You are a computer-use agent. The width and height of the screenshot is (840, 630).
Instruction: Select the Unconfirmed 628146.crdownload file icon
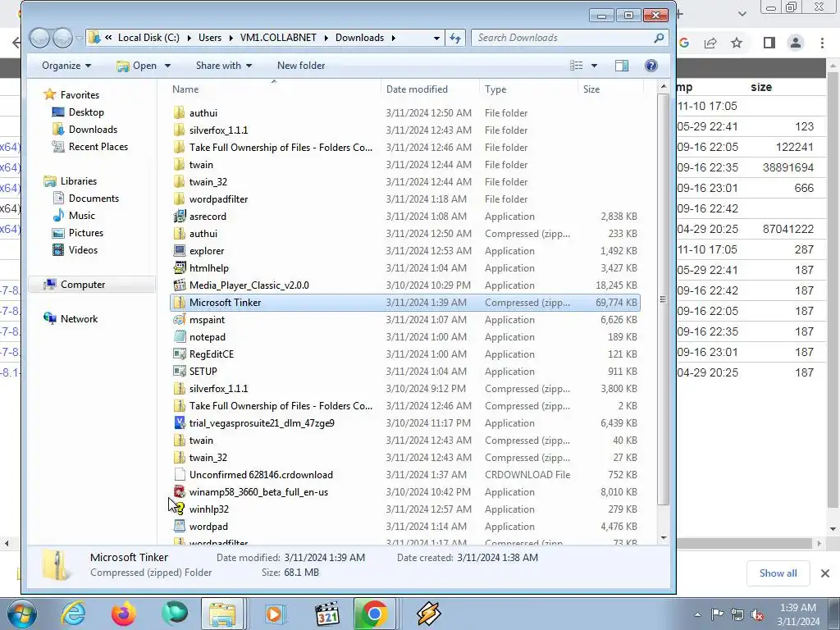tap(180, 475)
